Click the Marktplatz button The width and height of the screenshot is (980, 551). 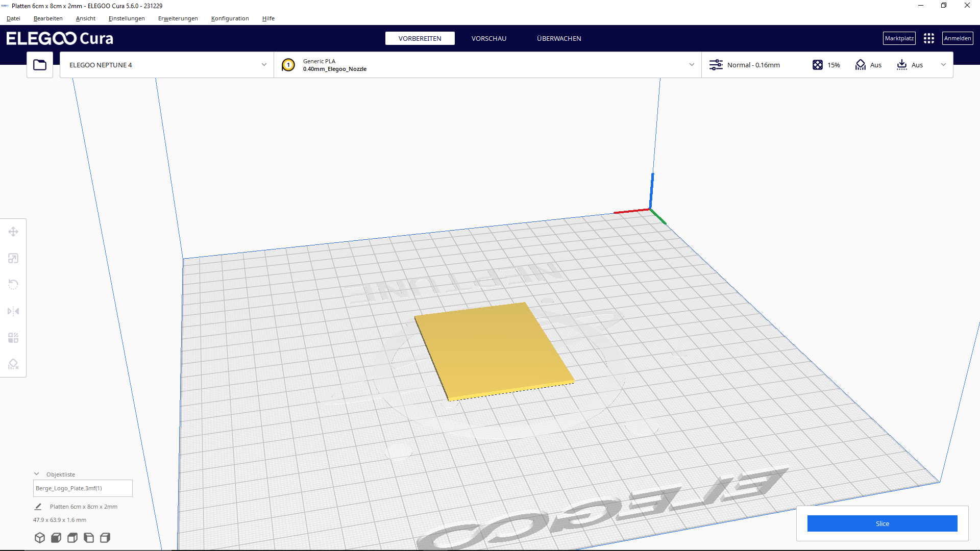(x=899, y=38)
